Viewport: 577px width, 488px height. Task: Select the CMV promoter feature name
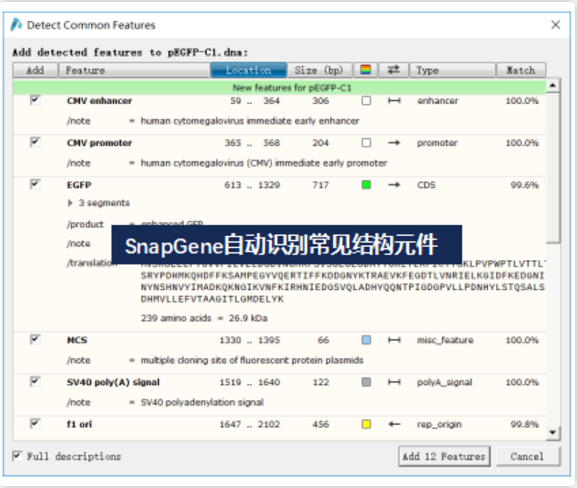click(99, 143)
